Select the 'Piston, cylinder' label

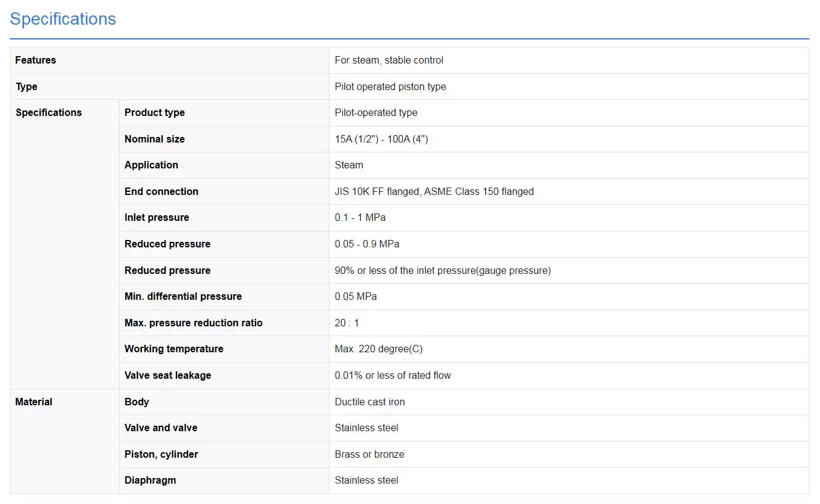[161, 454]
